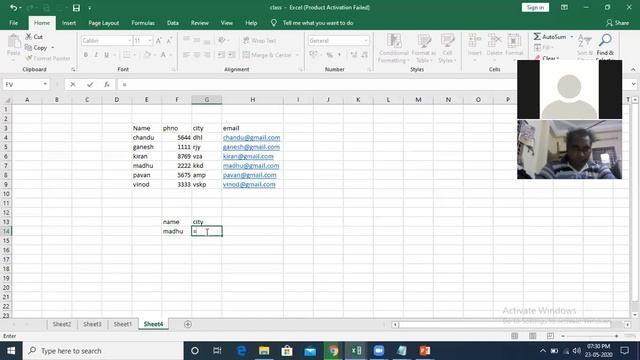Click the Format Painter brush
The height and width of the screenshot is (360, 640).
coord(29,58)
